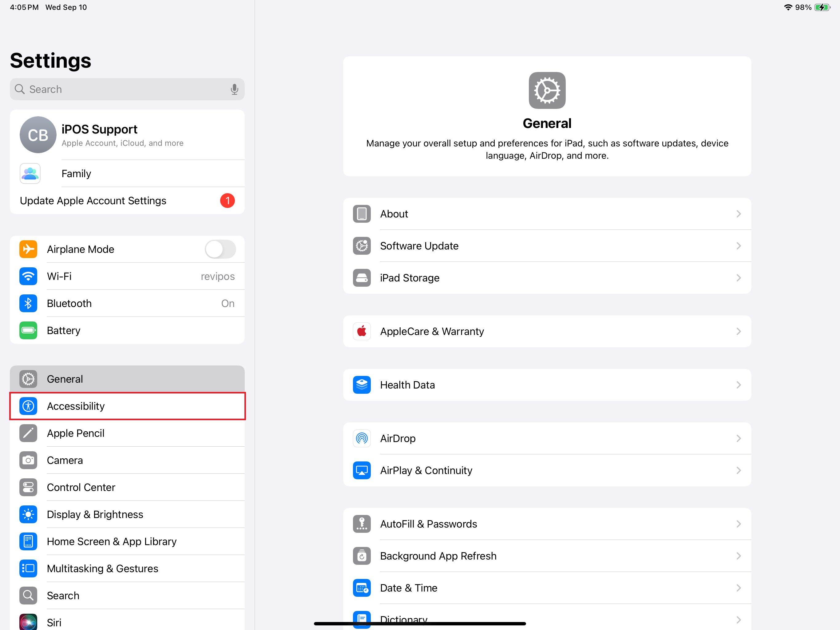Tap the AirDrop icon
840x630 pixels.
362,438
